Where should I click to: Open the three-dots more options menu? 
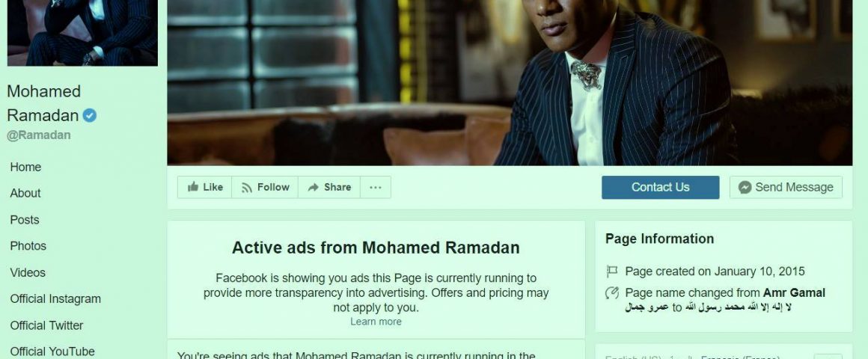[376, 187]
